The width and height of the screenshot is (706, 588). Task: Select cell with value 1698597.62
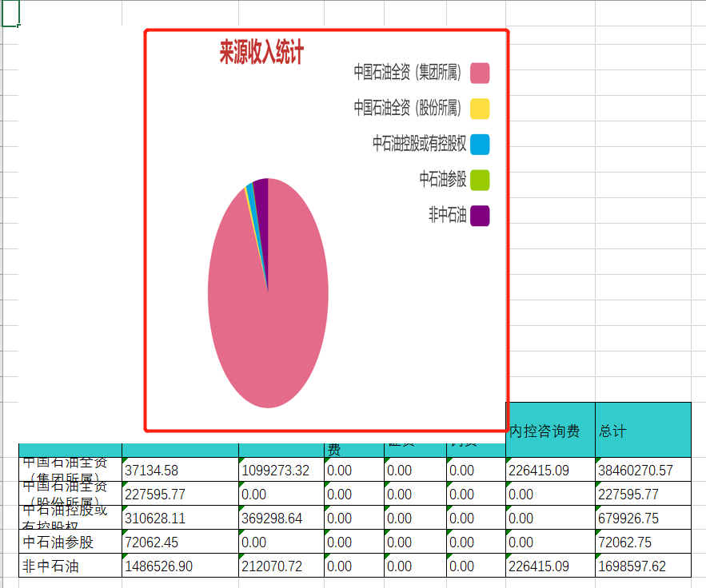(x=643, y=565)
